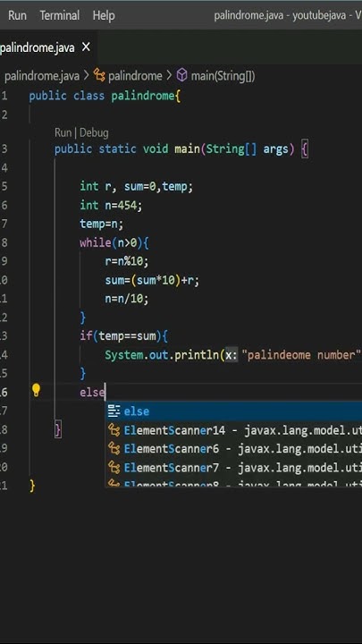Image resolution: width=362 pixels, height=644 pixels.
Task: Click the yellow lightbulb quick fix icon
Action: [36, 390]
